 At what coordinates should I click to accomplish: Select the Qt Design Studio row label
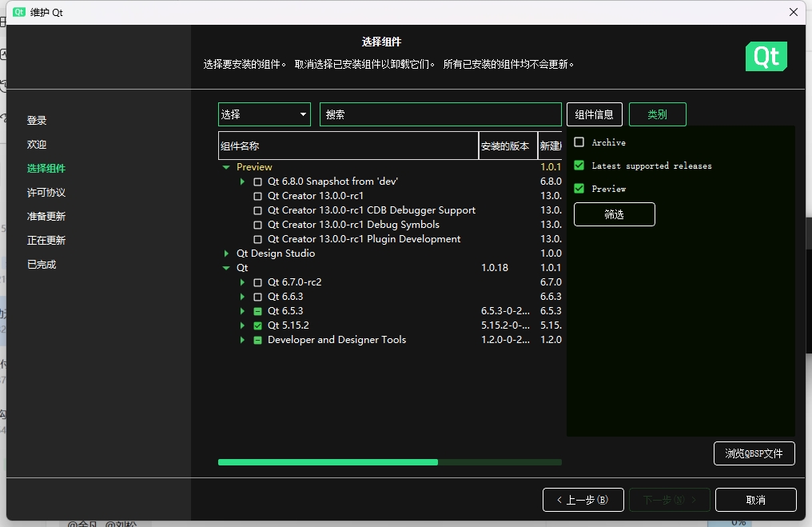coord(276,254)
